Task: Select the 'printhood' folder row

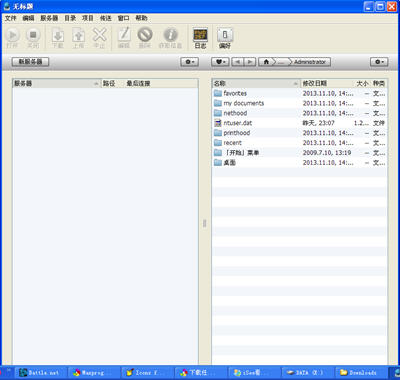Action: pyautogui.click(x=299, y=133)
